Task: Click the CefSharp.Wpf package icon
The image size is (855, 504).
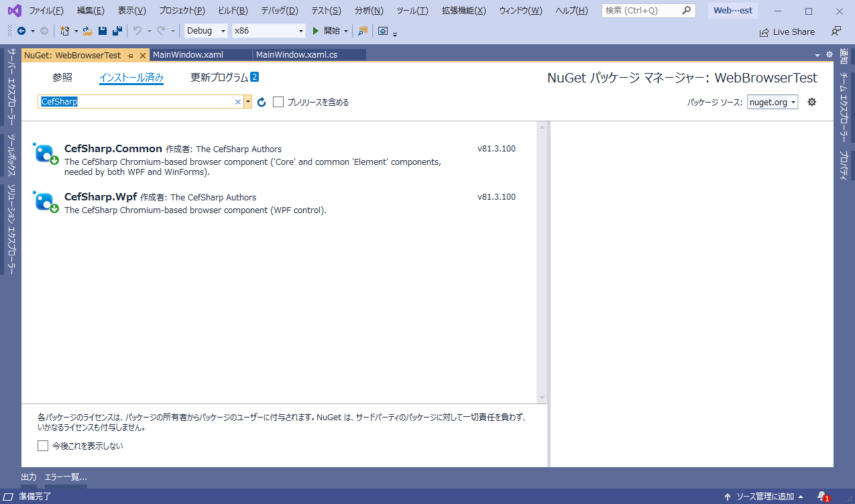Action: (x=43, y=201)
